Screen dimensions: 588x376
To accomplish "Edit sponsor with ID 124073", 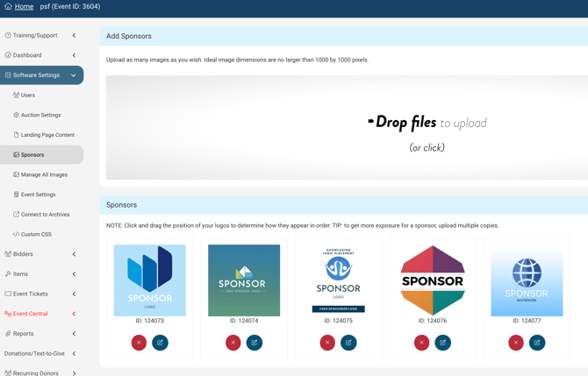I will pos(160,343).
